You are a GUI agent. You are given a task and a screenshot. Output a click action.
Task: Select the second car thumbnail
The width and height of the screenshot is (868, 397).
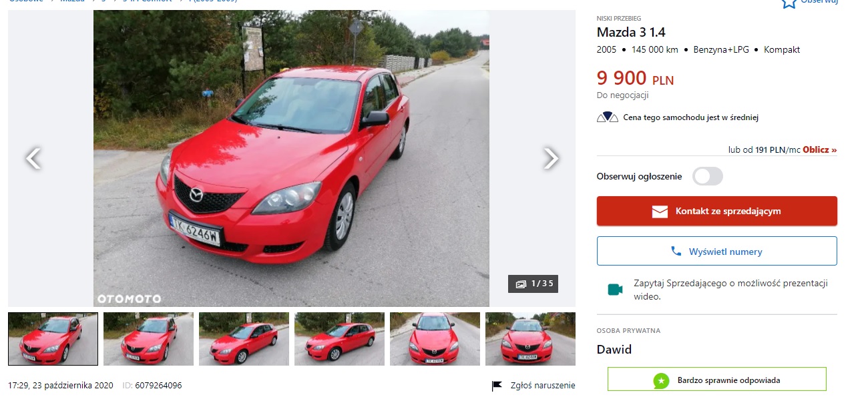click(x=148, y=339)
